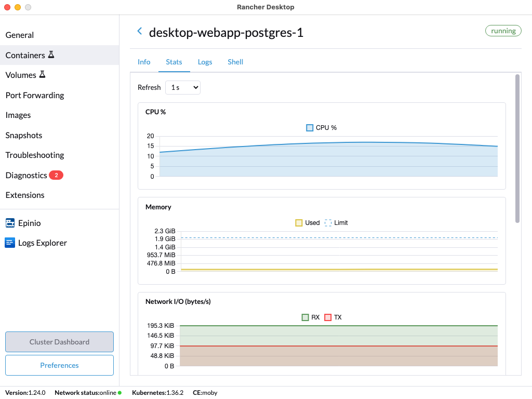Click the 195.3 KiB network axis label
This screenshot has height=399, width=532.
coord(161,326)
